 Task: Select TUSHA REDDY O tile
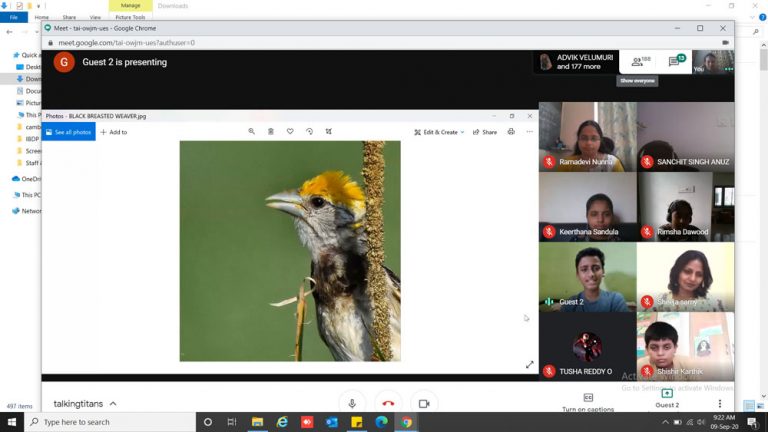tap(588, 347)
